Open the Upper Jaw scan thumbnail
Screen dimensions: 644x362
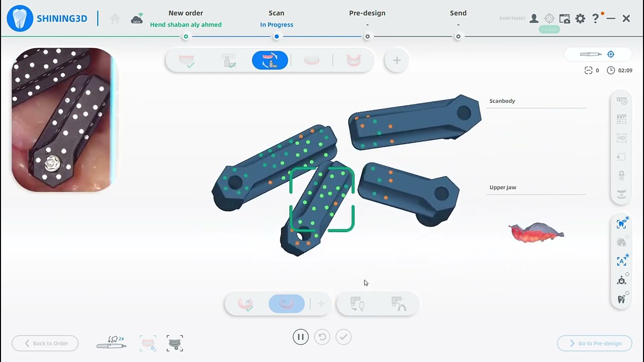coord(536,233)
